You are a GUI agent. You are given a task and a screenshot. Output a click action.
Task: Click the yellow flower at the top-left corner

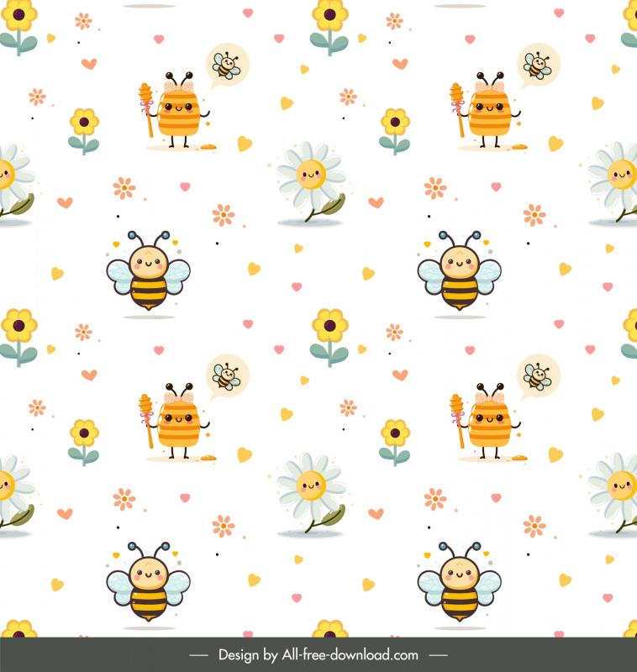pos(18,18)
